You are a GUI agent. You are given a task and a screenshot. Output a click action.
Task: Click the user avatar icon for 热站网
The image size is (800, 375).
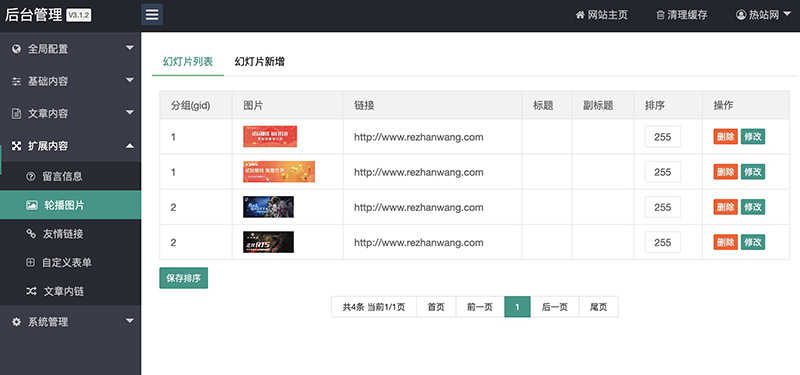[x=741, y=15]
